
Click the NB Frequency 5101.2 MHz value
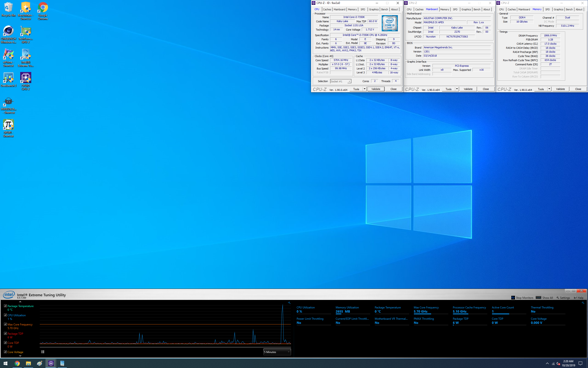[x=568, y=26]
